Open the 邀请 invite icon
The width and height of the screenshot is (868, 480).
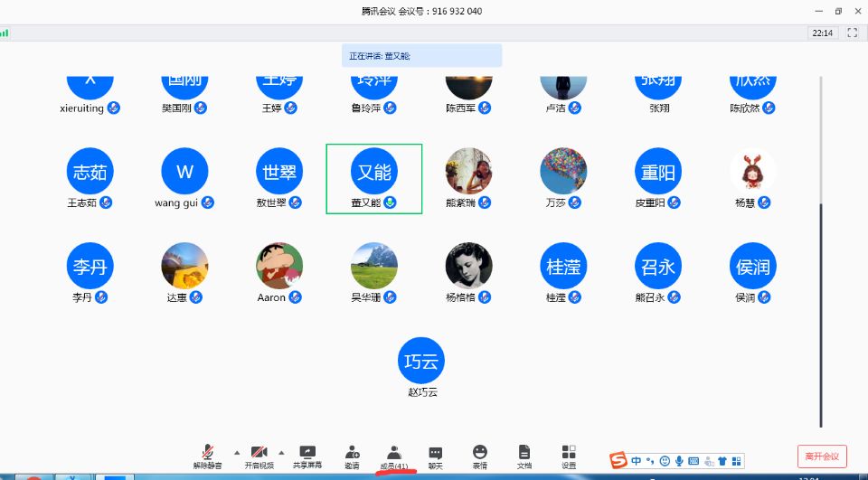pos(352,456)
